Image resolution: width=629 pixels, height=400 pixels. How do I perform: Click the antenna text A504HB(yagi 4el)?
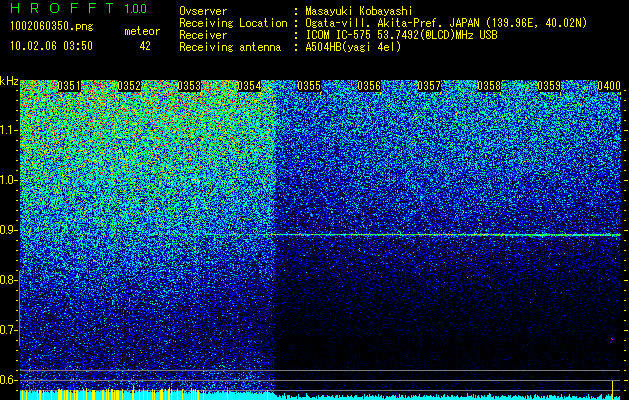[353, 47]
